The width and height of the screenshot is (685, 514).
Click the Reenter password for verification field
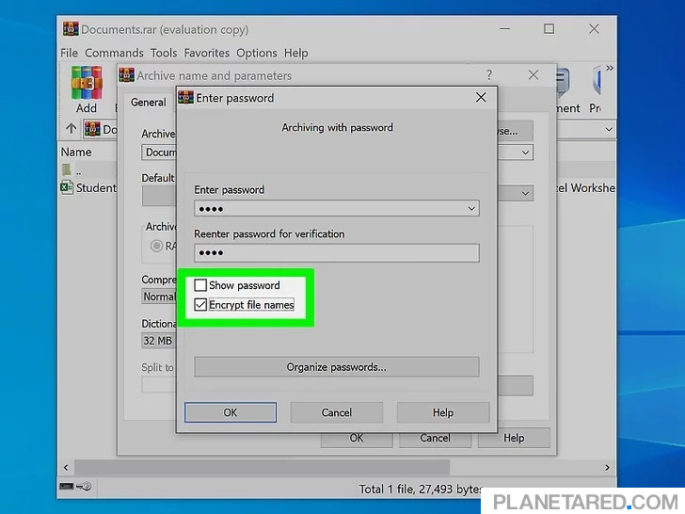[x=336, y=253]
